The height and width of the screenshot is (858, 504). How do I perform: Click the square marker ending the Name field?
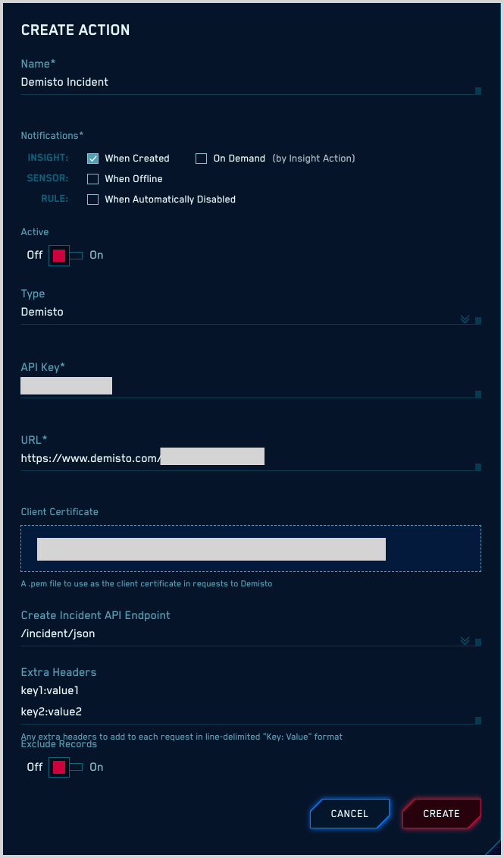coord(478,91)
